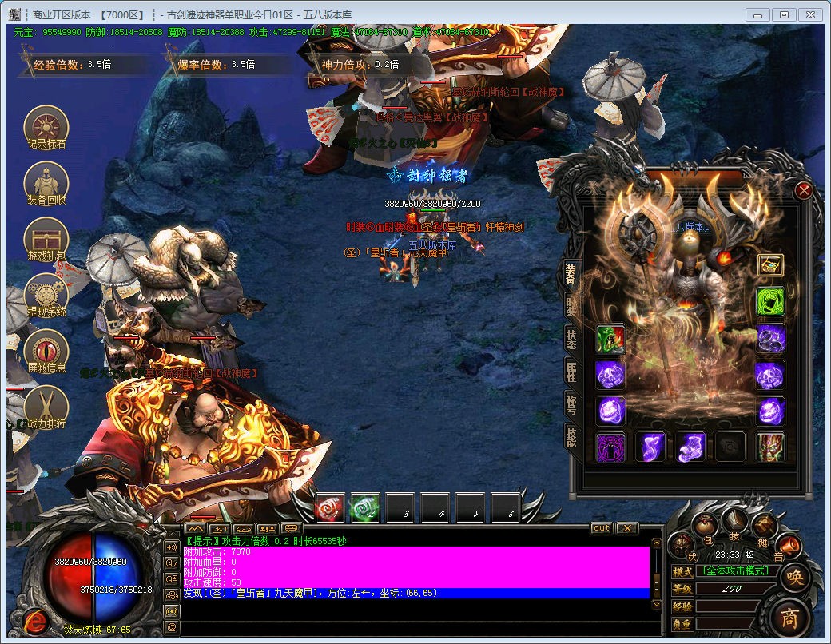Select the right purple skull bracelet slot

tap(769, 376)
